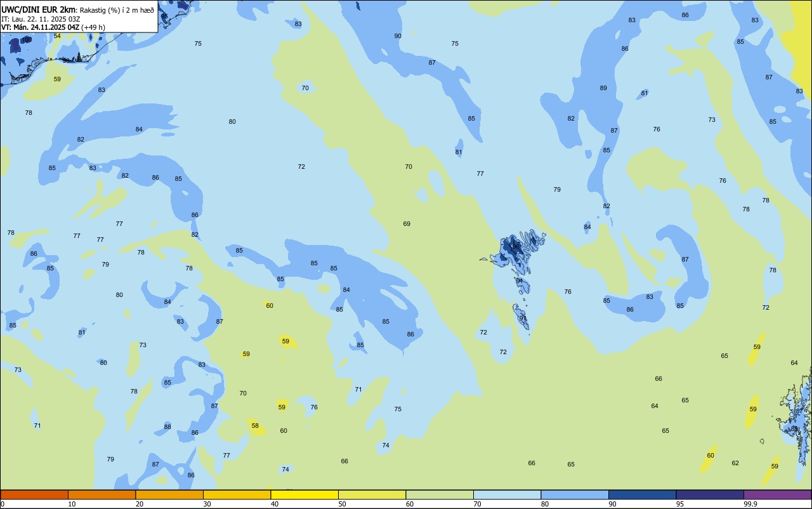Pick the 20–30 legend color block
Image resolution: width=812 pixels, height=509 pixels.
point(169,494)
